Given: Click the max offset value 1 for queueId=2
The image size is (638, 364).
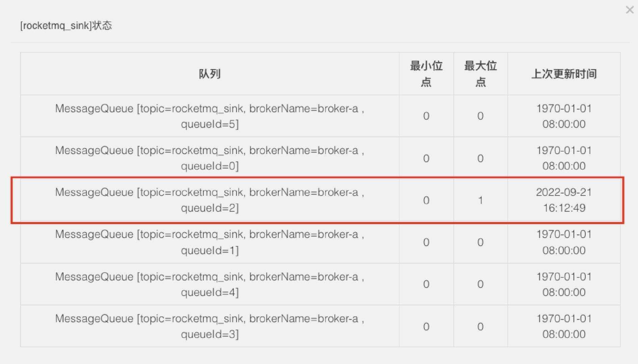Looking at the screenshot, I should click(480, 200).
